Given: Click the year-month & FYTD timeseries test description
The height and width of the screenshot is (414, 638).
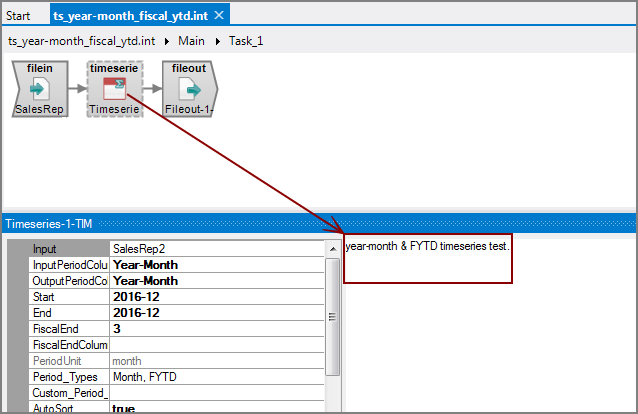Looking at the screenshot, I should [x=427, y=246].
